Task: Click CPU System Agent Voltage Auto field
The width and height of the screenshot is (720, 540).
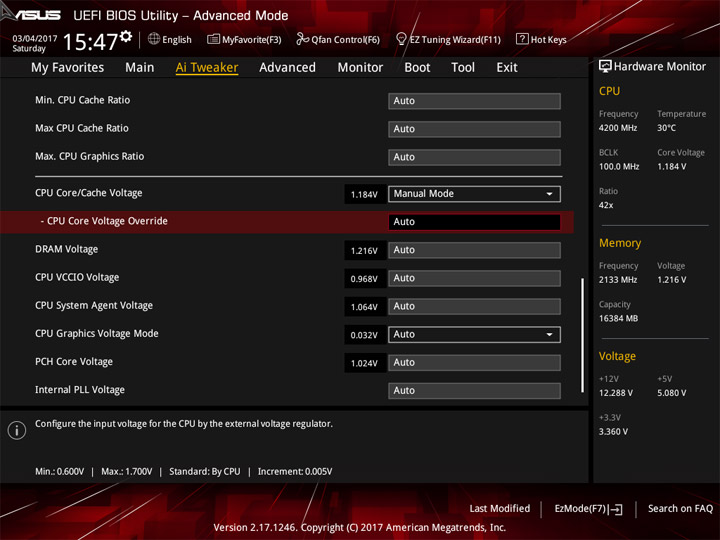Action: 474,306
